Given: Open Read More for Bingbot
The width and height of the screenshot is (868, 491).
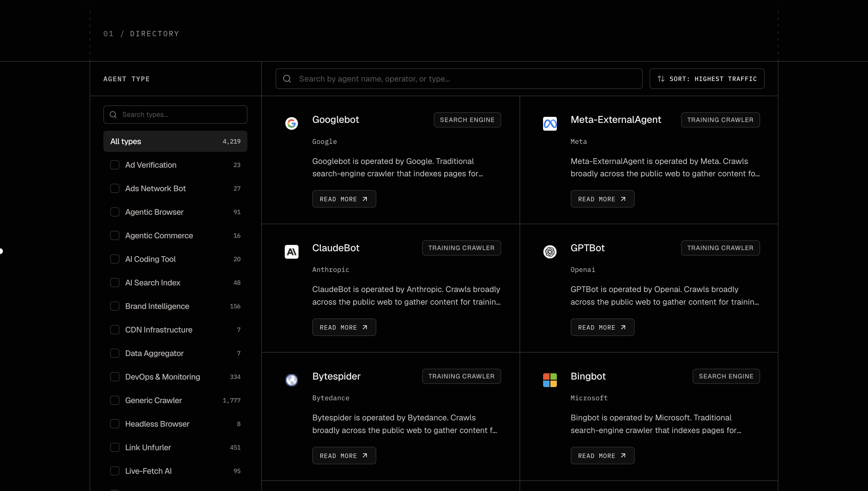Looking at the screenshot, I should [602, 455].
